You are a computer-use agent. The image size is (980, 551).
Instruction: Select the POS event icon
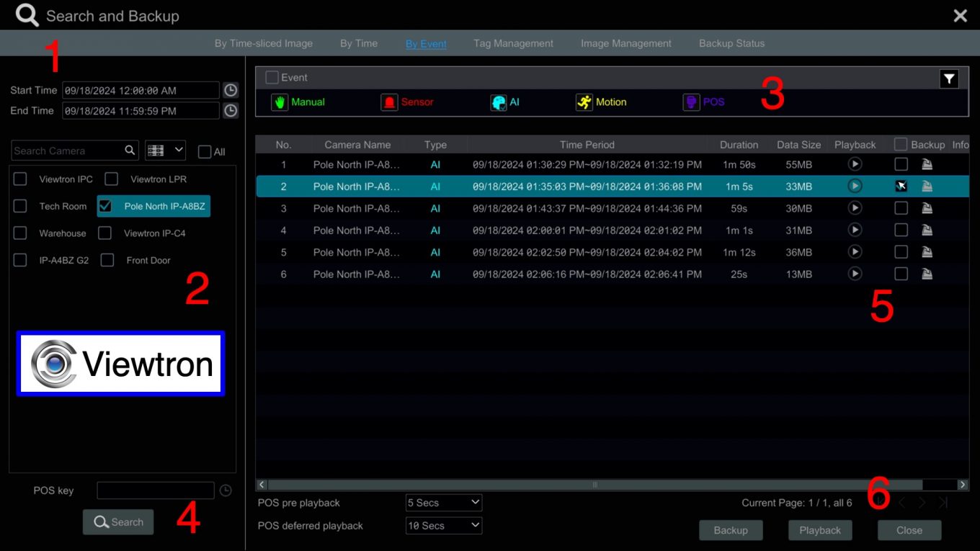click(x=692, y=102)
